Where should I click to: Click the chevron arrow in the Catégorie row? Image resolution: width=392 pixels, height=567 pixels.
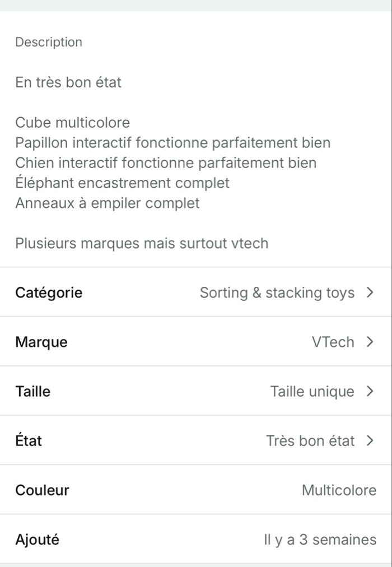pos(369,292)
